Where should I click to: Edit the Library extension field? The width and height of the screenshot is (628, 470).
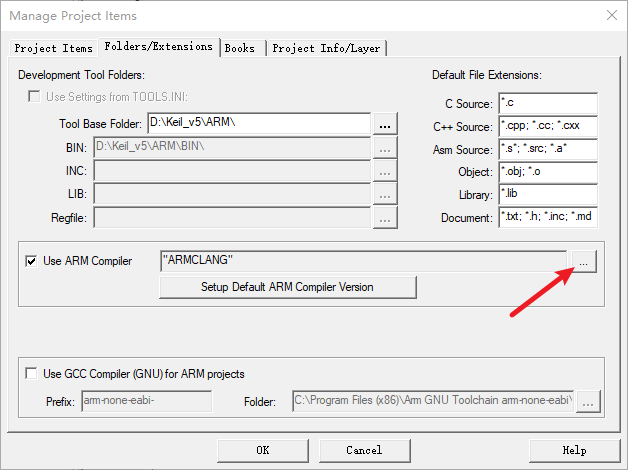[x=548, y=194]
